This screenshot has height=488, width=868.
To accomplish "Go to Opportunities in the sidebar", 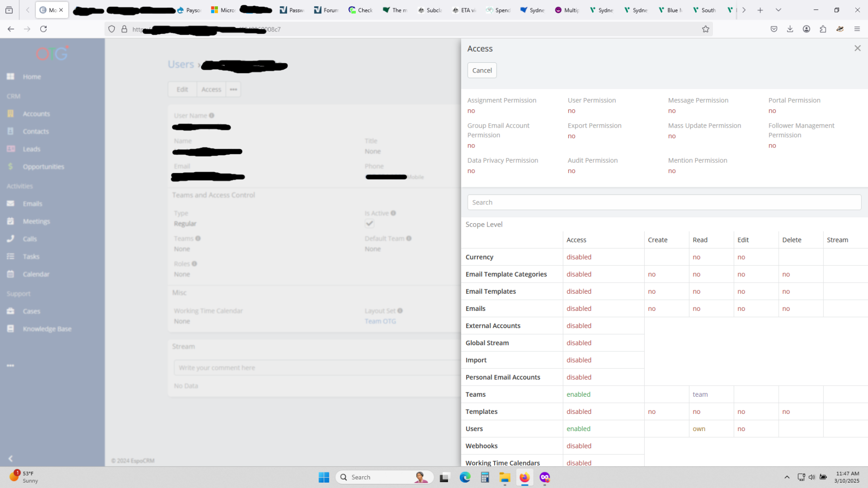I will [x=43, y=167].
